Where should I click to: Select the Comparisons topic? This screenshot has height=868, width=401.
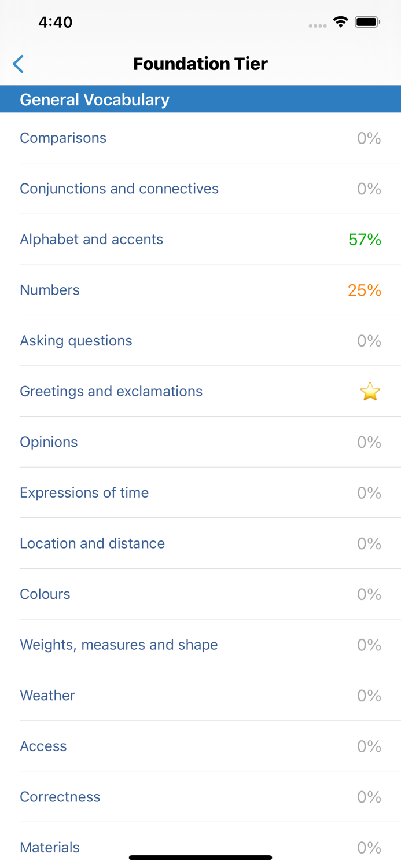pos(62,138)
